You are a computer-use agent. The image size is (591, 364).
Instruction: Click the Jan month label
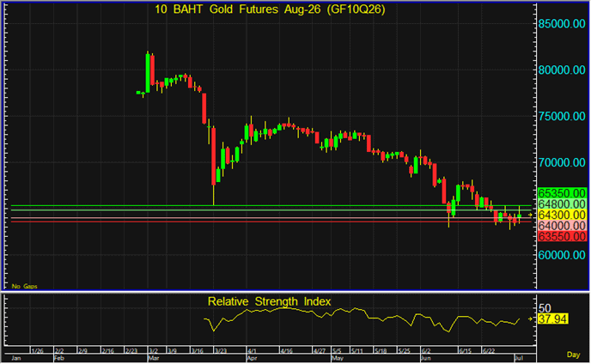(x=15, y=358)
